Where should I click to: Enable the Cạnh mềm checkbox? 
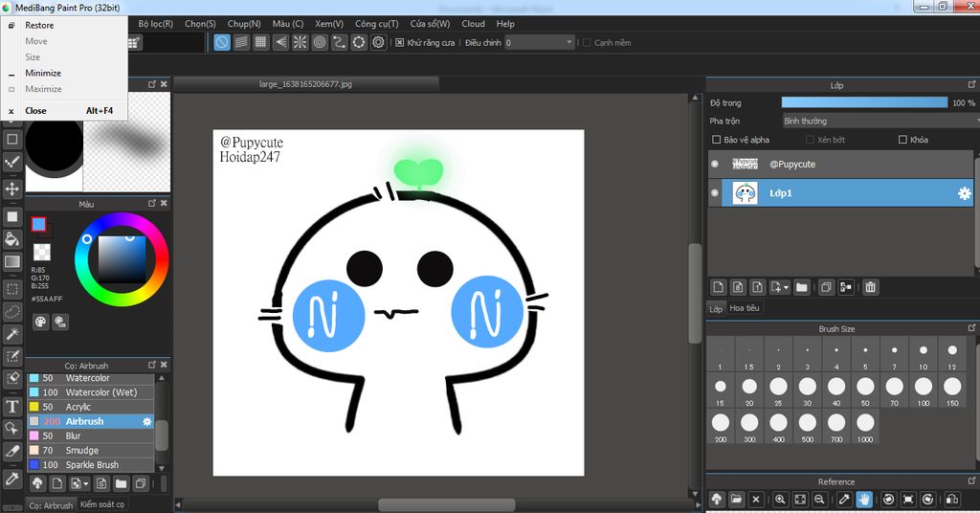(x=587, y=42)
